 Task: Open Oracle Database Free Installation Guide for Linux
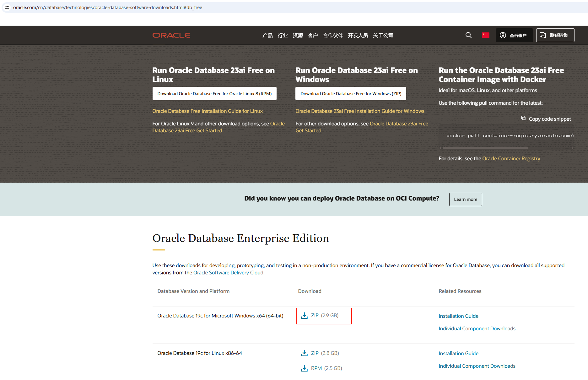(208, 111)
